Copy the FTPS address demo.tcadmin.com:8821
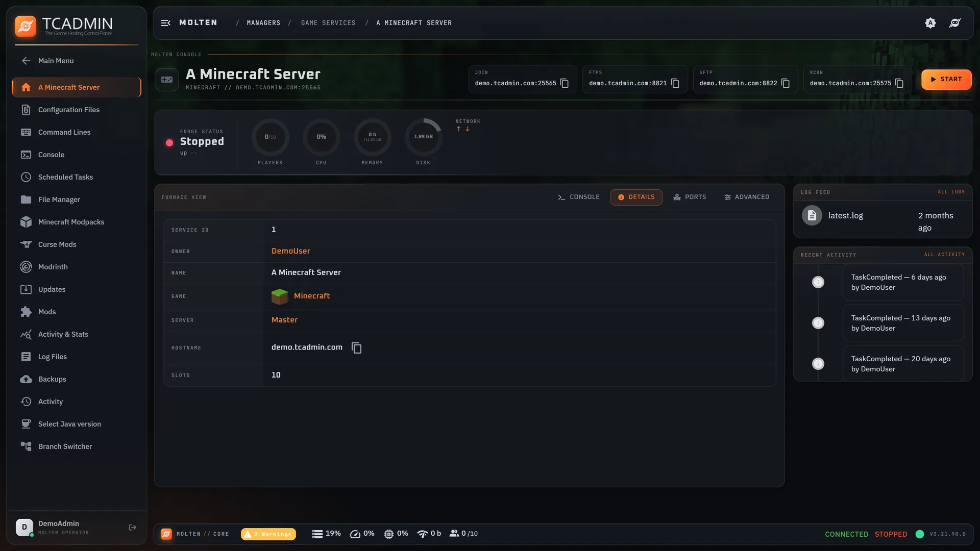Screen dimensions: 980x551 [675, 83]
